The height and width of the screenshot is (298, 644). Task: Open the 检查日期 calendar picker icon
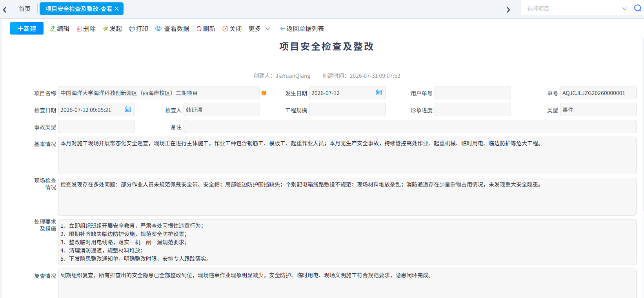[x=128, y=110]
